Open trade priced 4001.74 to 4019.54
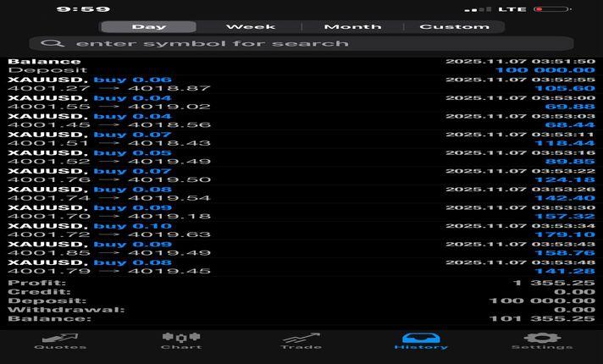Image resolution: width=603 pixels, height=364 pixels. click(301, 193)
